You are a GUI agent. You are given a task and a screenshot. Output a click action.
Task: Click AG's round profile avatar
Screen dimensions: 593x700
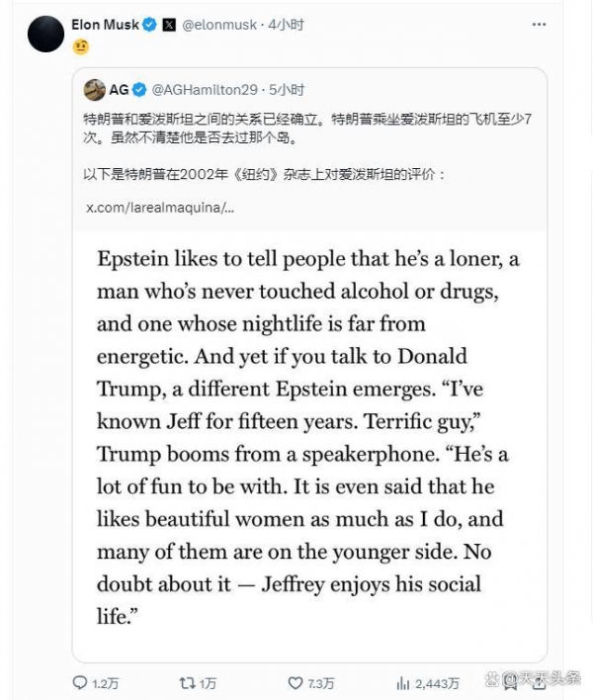point(95,90)
